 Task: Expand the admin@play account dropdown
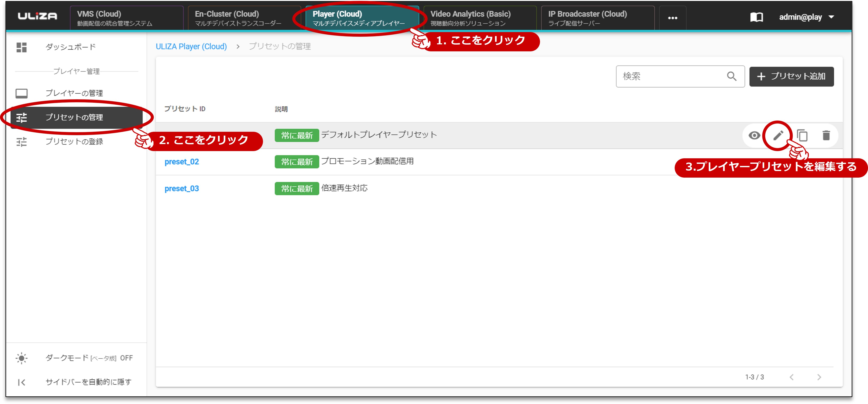pos(806,17)
